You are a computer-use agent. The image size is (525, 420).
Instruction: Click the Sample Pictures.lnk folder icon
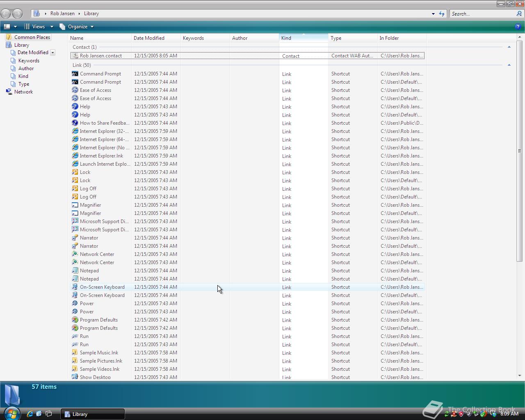[x=75, y=361]
